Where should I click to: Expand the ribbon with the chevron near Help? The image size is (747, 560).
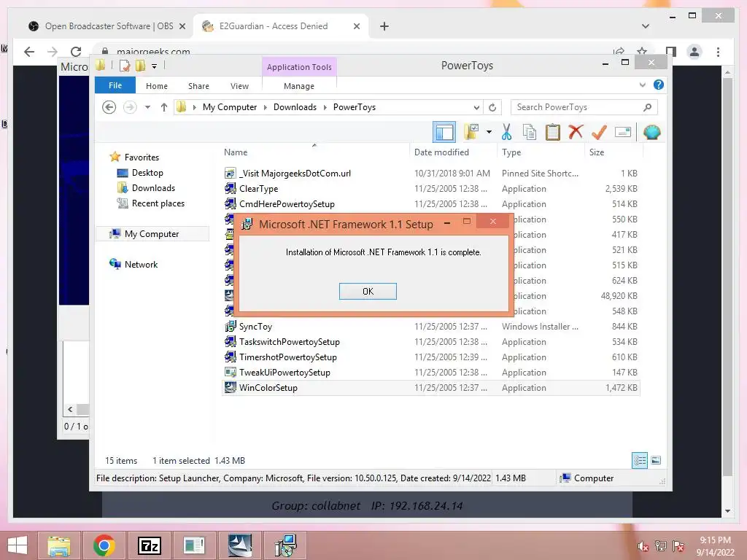(x=642, y=85)
